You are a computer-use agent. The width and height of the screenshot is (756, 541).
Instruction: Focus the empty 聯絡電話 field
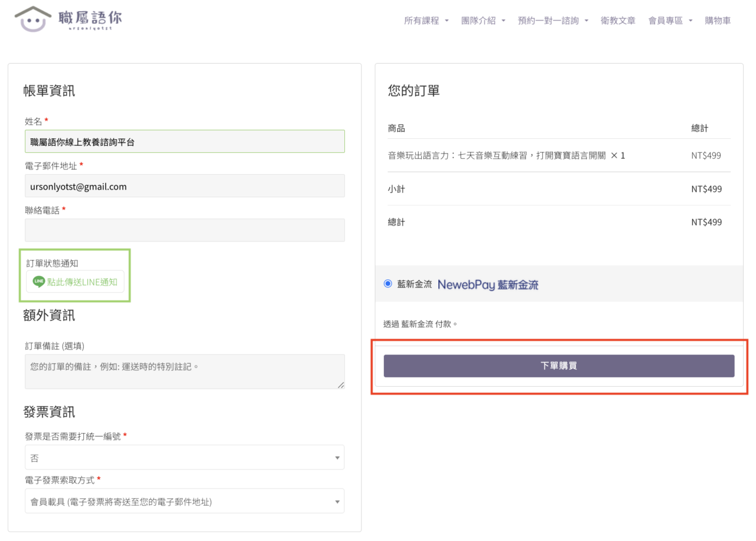click(x=184, y=230)
